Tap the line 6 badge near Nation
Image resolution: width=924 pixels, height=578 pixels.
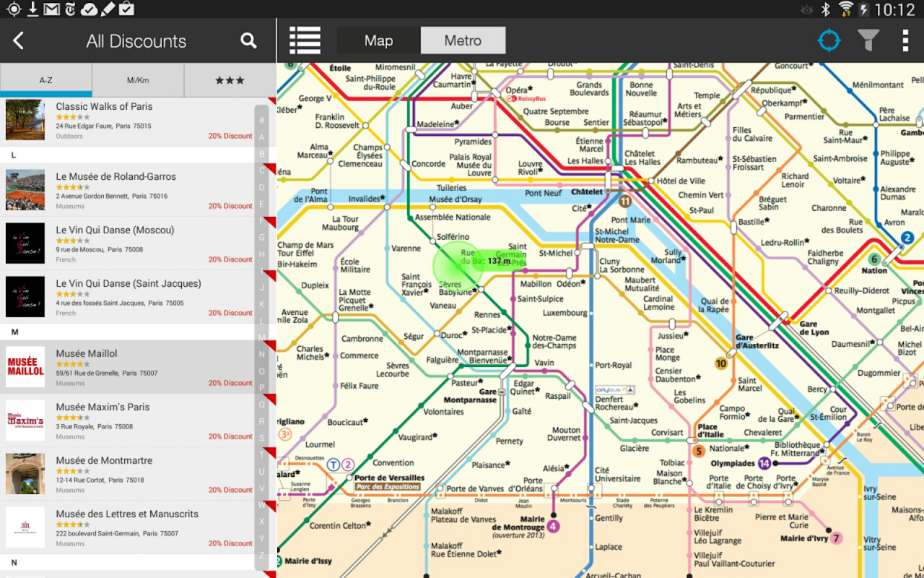(x=874, y=259)
